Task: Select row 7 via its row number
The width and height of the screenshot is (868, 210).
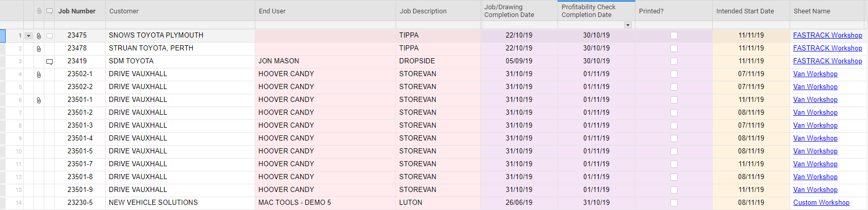Action: point(20,113)
